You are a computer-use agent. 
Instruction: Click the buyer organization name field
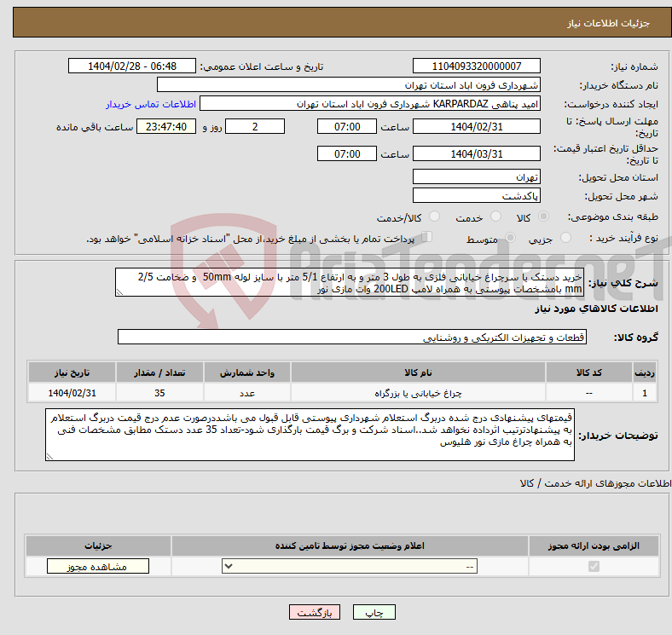coord(349,85)
